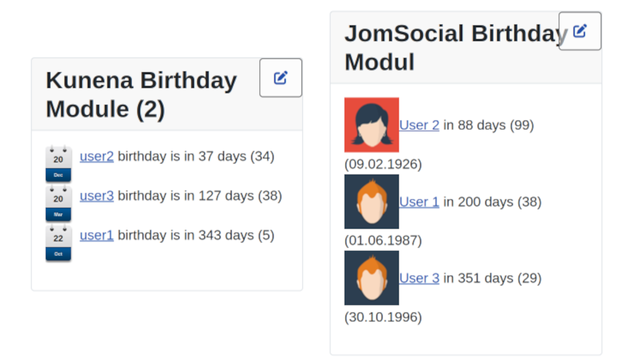The width and height of the screenshot is (640, 360).
Task: Click edit icon for JomSocial Birthday Modul
Action: (x=580, y=31)
